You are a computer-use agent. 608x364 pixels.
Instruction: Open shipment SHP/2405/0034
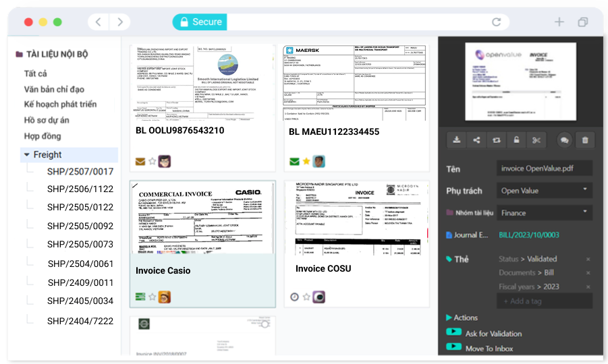(80, 301)
